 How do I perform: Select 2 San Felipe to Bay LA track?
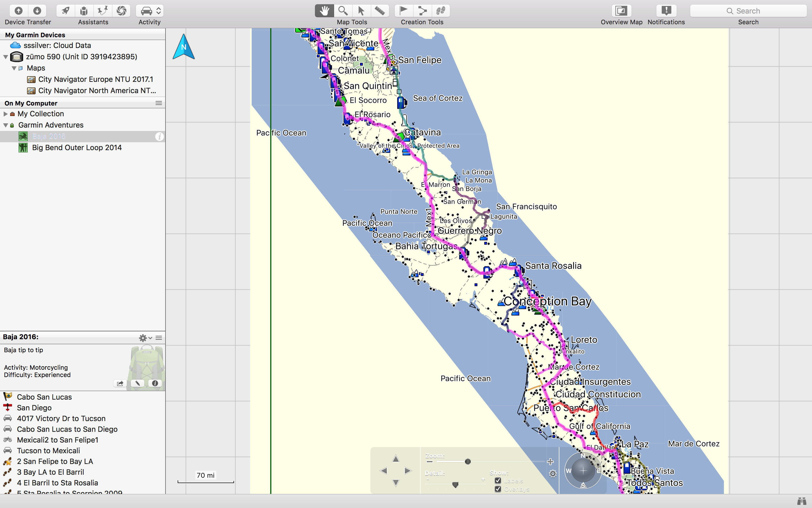(x=83, y=462)
